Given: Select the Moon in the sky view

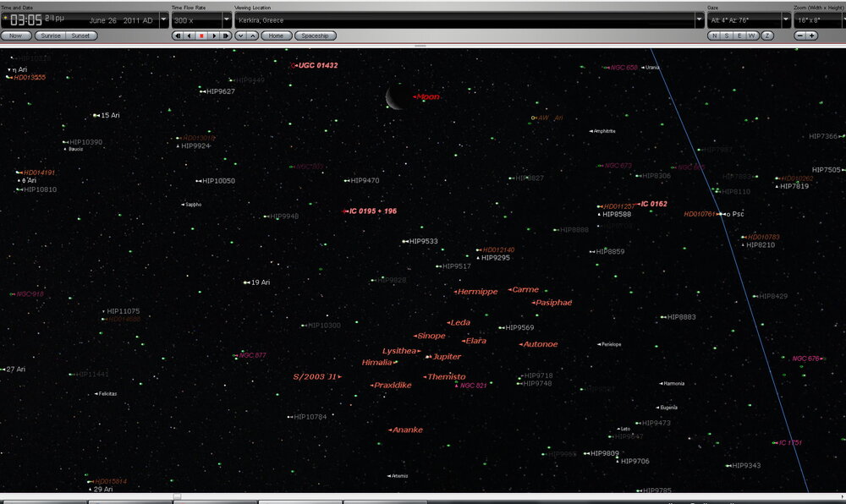Looking at the screenshot, I should click(x=393, y=100).
